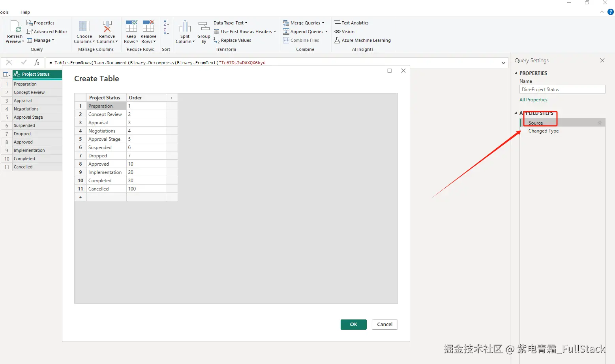Screen dimensions: 615x364
Task: Select the Project Status column header in the preview
Action: 37,74
